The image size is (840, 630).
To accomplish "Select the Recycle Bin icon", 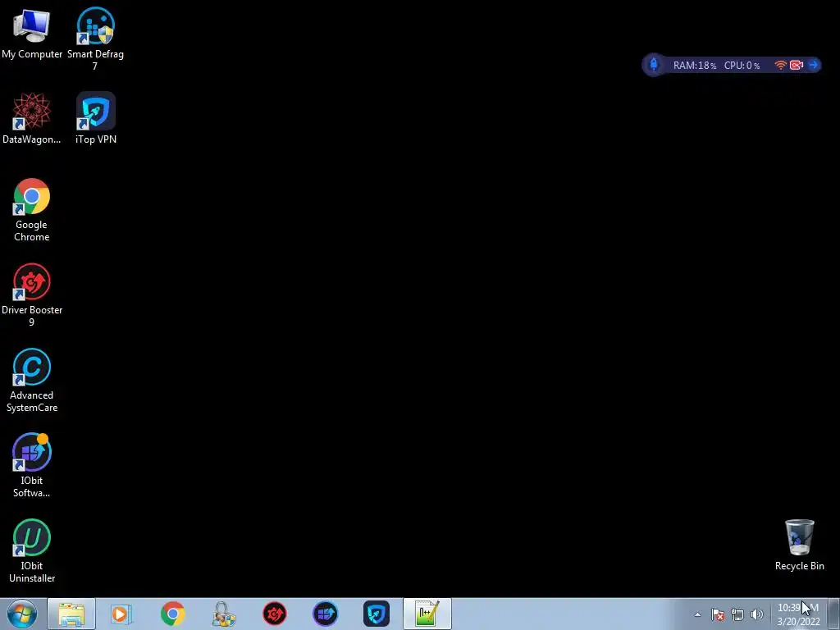I will tap(799, 545).
